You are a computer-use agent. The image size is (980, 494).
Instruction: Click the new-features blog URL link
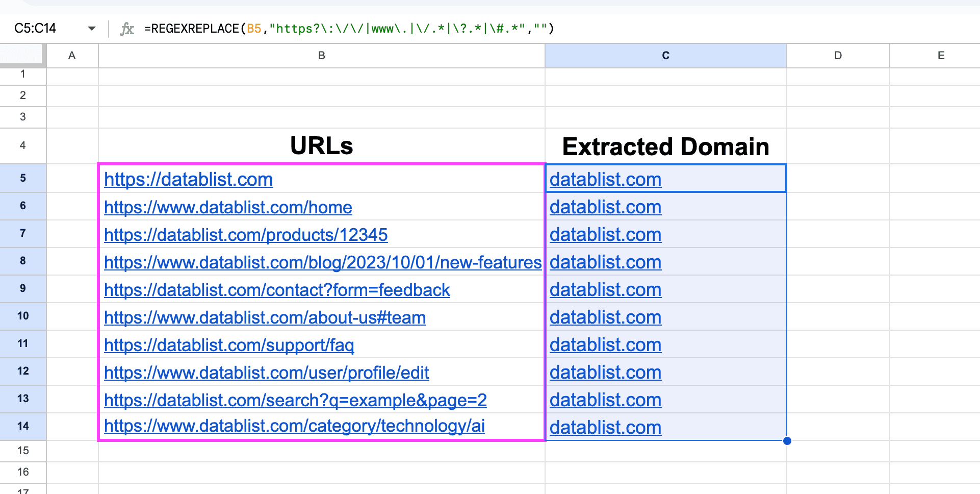click(x=322, y=262)
